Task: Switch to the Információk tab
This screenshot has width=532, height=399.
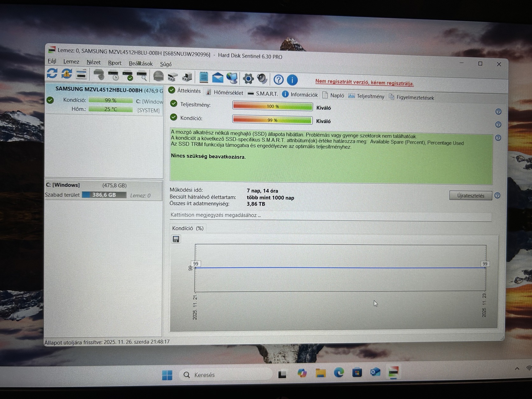Action: [x=300, y=94]
